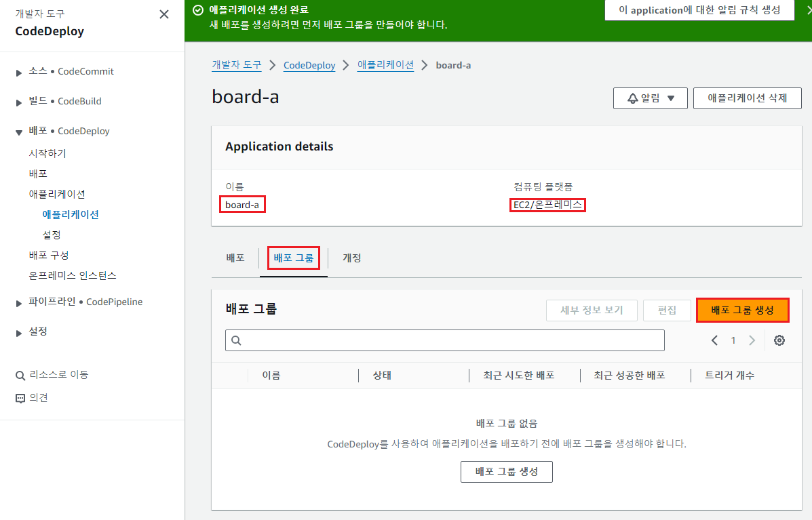Click the page number 1 indicator
This screenshot has height=520, width=812.
click(x=733, y=340)
